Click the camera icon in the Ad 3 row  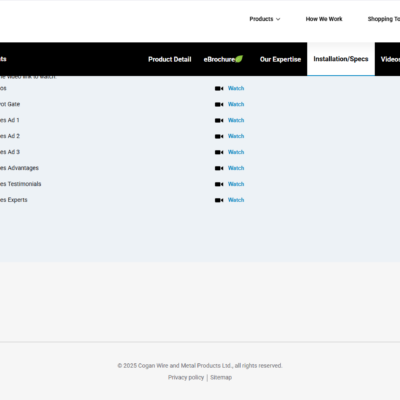click(x=219, y=152)
